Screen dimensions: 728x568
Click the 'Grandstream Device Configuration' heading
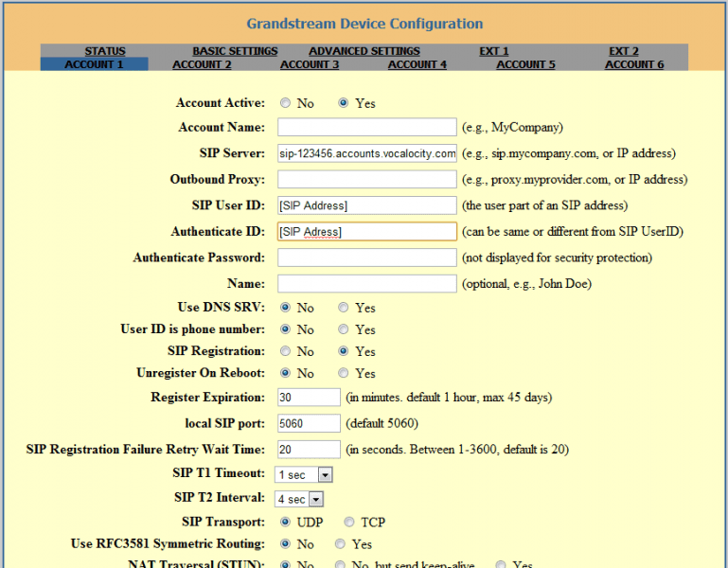click(x=364, y=24)
